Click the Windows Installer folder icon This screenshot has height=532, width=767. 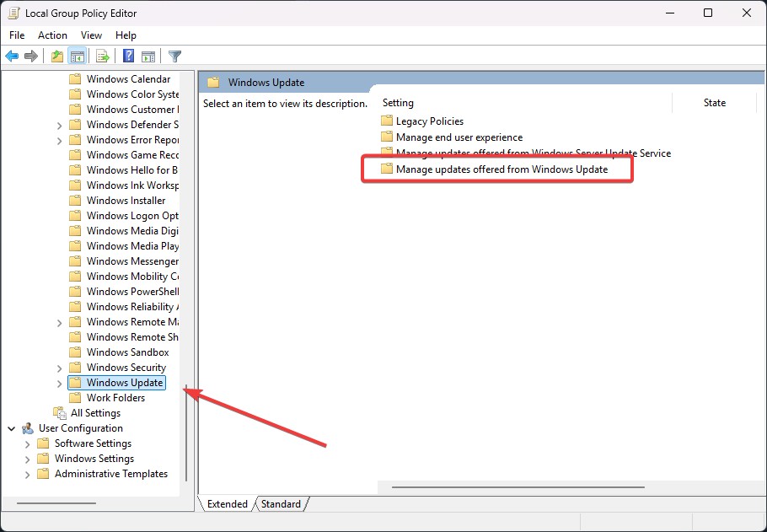click(x=75, y=201)
